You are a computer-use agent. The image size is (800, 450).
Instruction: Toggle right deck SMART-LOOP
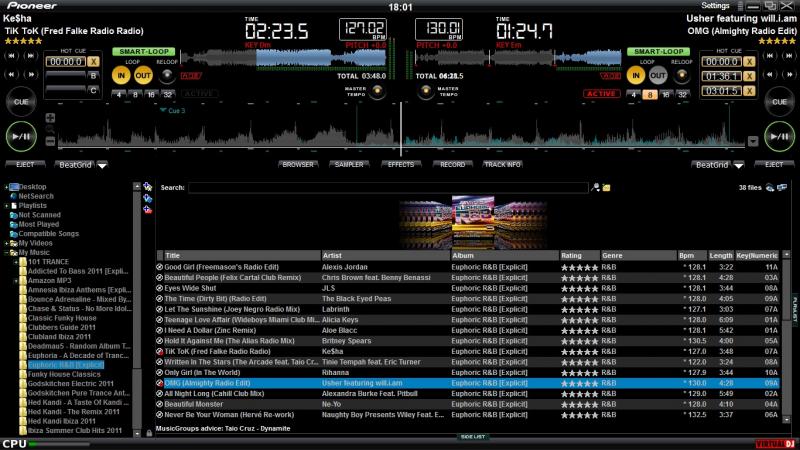658,52
